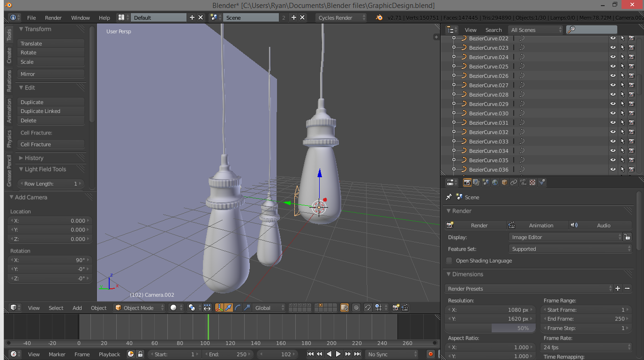
Task: Click the Cell Fracture button
Action: 51,144
